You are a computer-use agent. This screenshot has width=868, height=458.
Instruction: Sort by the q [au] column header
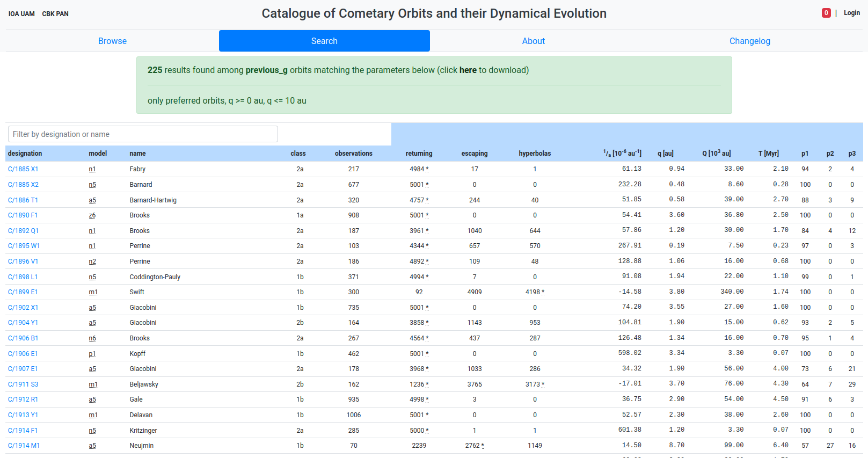[665, 154]
